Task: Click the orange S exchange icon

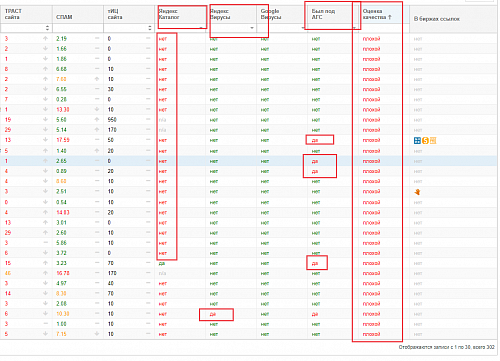Action: click(425, 141)
